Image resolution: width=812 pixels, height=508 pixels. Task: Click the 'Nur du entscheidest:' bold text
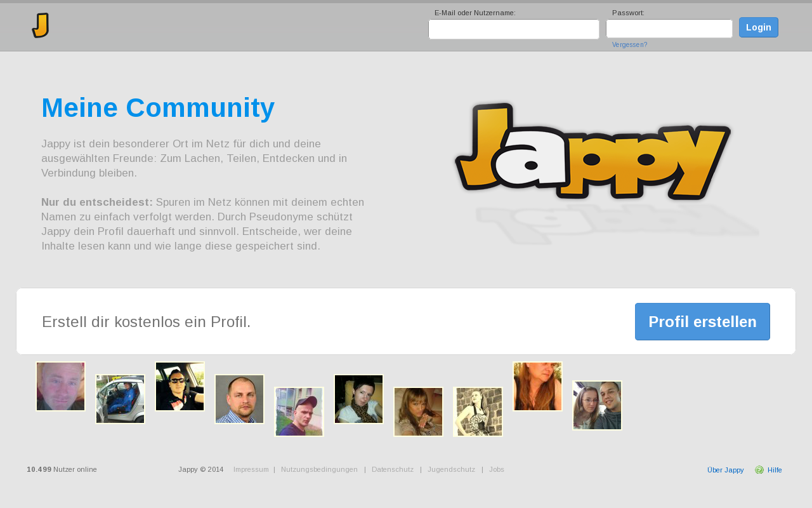click(97, 202)
